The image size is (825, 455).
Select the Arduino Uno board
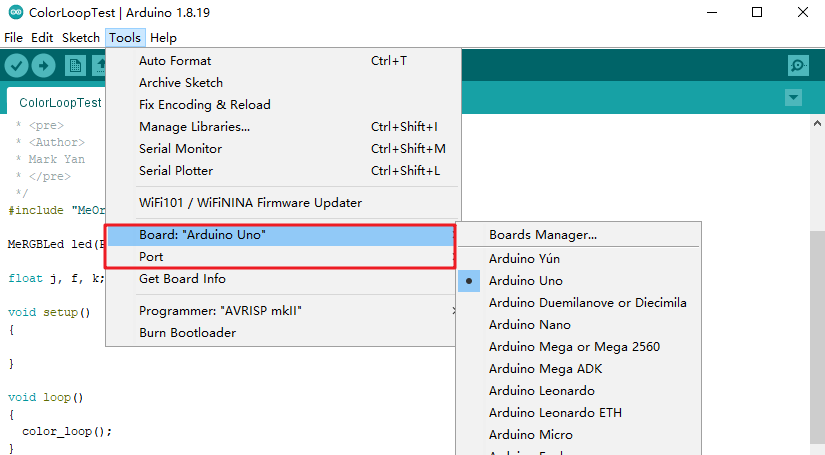pos(579,281)
